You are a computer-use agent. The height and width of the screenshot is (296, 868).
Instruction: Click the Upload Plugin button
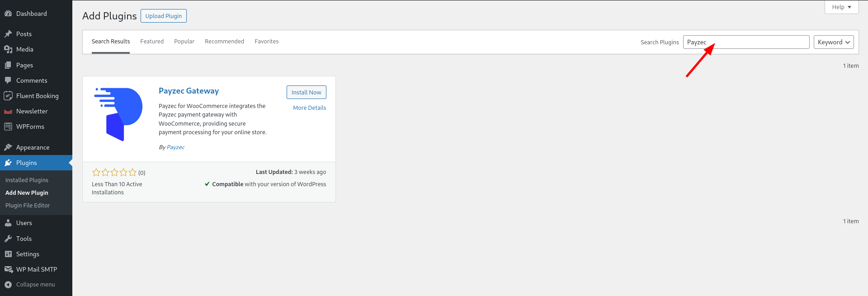coord(164,16)
